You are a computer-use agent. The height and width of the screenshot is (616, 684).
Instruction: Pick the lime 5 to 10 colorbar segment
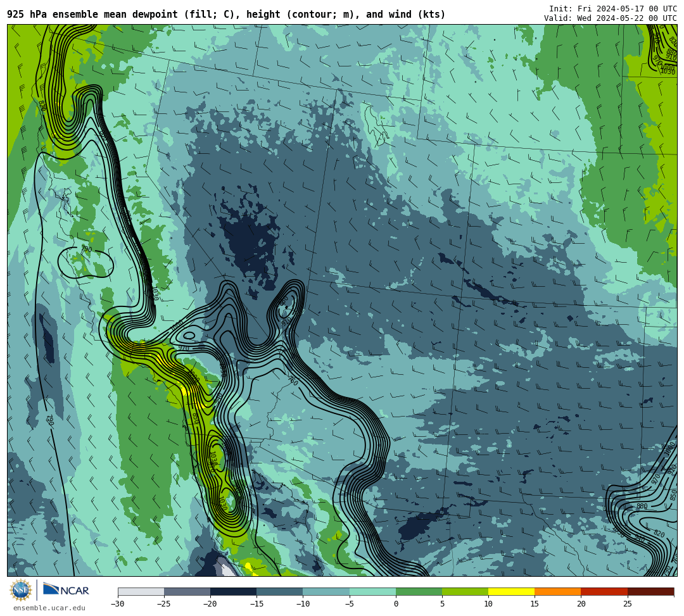[x=465, y=591]
